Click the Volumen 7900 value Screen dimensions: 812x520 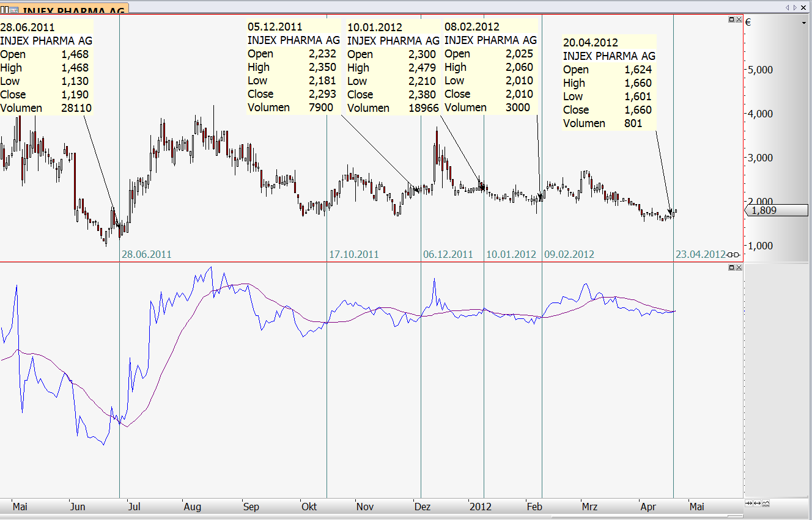[321, 108]
